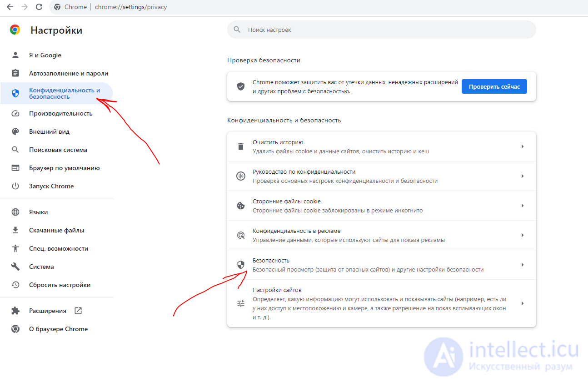This screenshot has width=588, height=383.
Task: Click the magnifier icon for Поисковая система
Action: pyautogui.click(x=15, y=150)
